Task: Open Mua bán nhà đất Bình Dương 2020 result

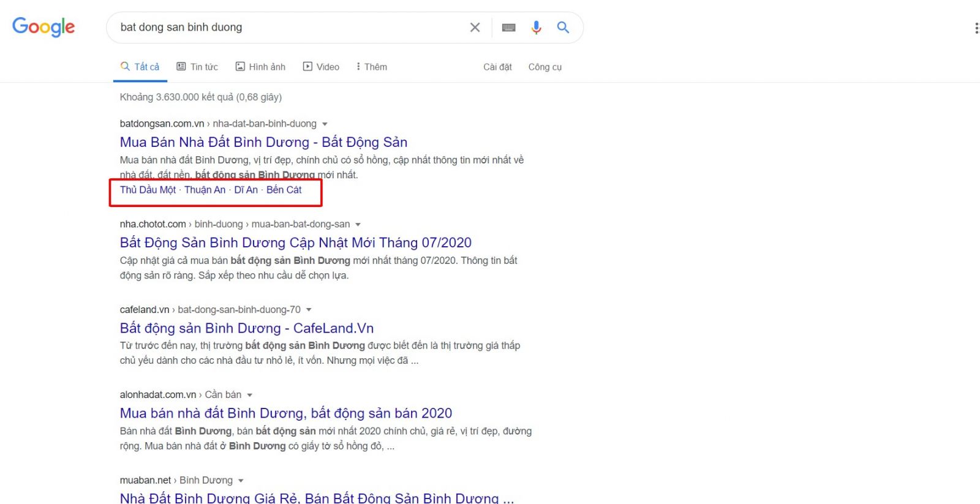Action: pyautogui.click(x=286, y=413)
